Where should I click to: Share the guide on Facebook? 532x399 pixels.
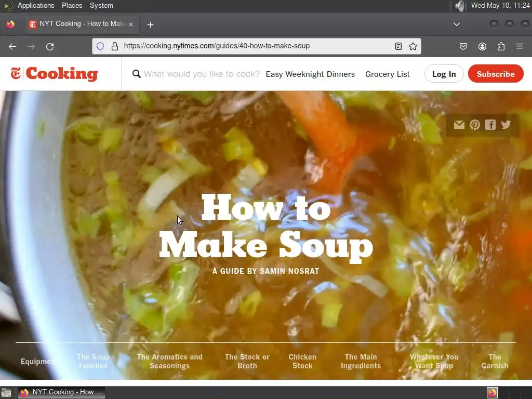490,125
